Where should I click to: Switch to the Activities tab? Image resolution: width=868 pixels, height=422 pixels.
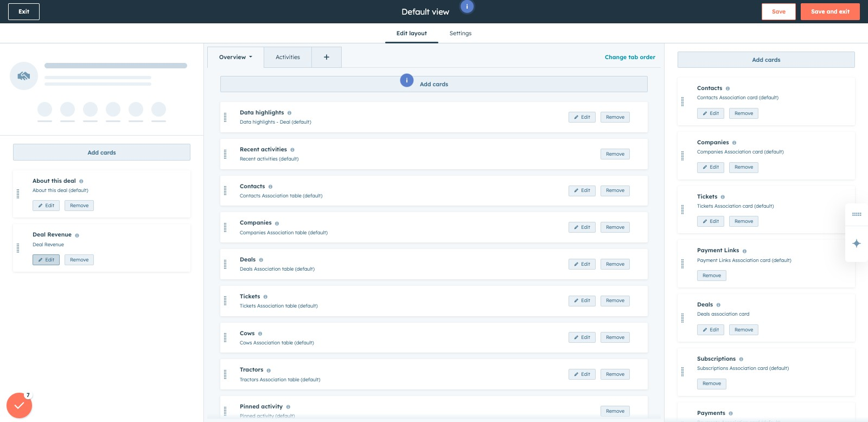288,57
